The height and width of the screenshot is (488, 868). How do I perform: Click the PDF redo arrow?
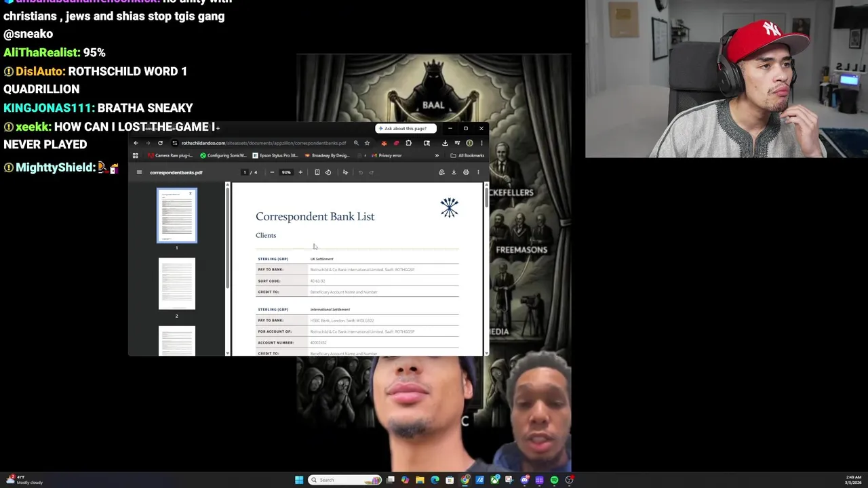pos(372,172)
